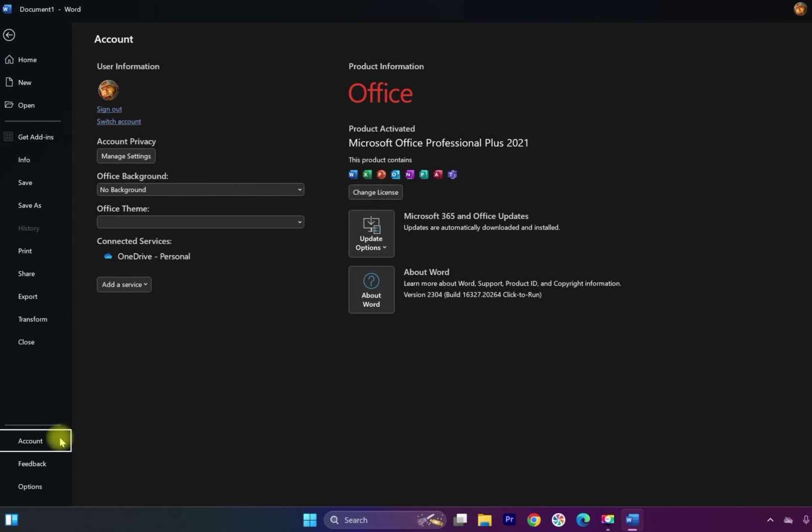Click the user profile picture under User Information
The image size is (812, 532).
(108, 90)
